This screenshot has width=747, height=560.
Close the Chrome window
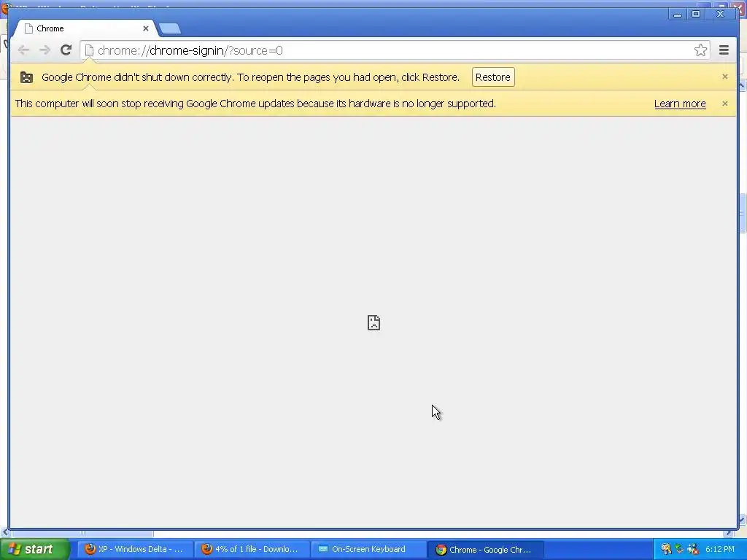pos(720,15)
